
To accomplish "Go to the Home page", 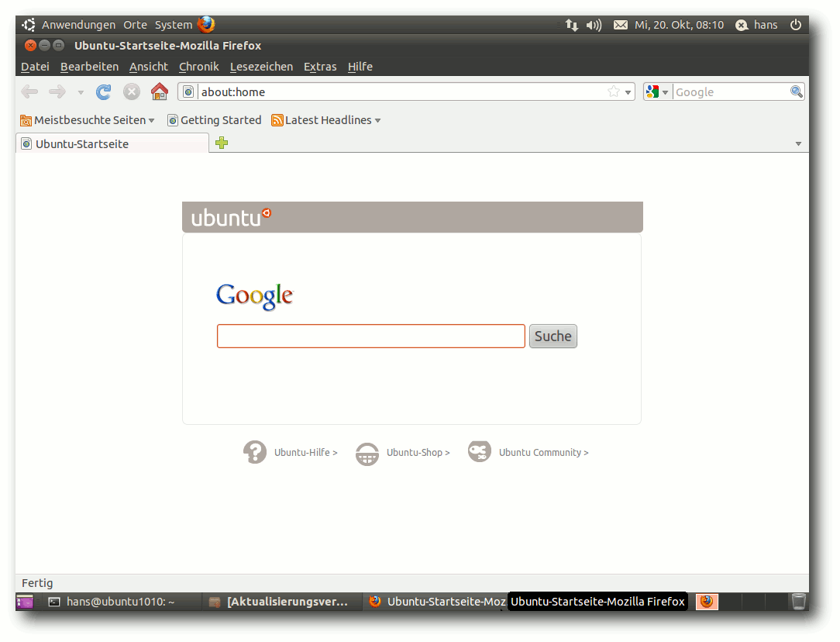I will point(159,91).
